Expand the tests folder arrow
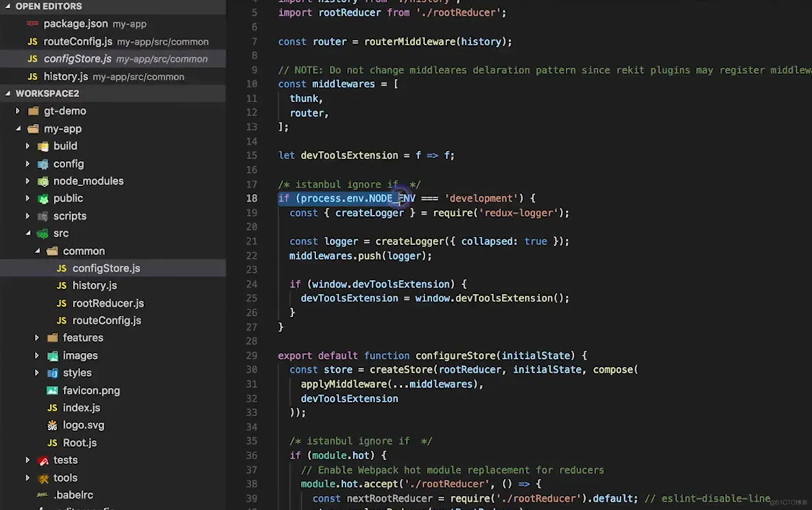812x510 pixels. click(27, 461)
